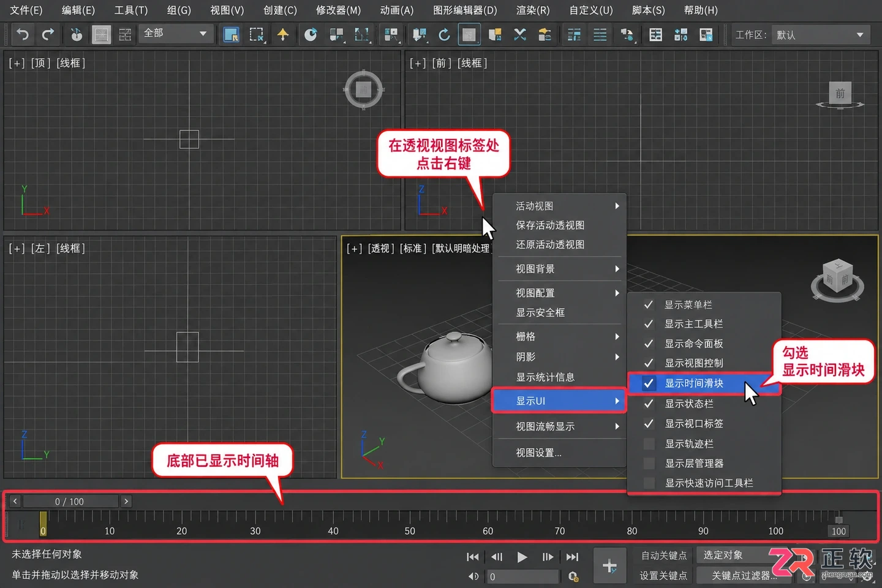Expand the 视图流畅显示 submenu
The width and height of the screenshot is (882, 588).
click(560, 426)
